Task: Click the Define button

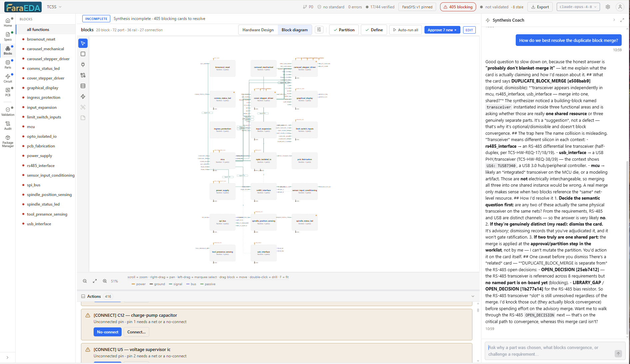Action: tap(374, 30)
